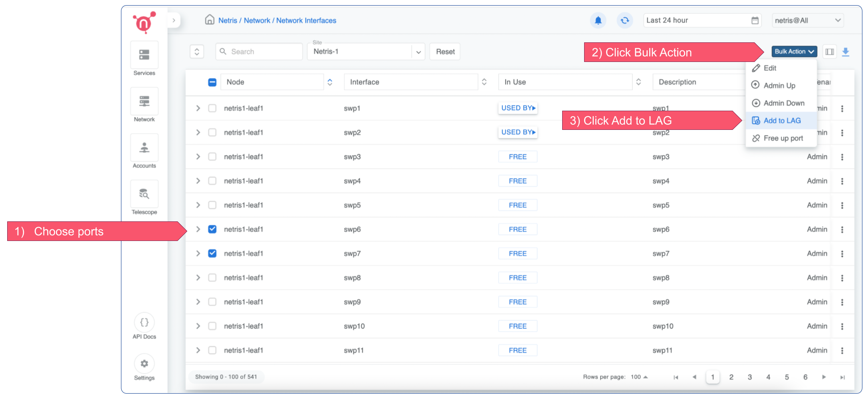Toggle the select-all header checkbox
868x398 pixels.
tap(212, 82)
